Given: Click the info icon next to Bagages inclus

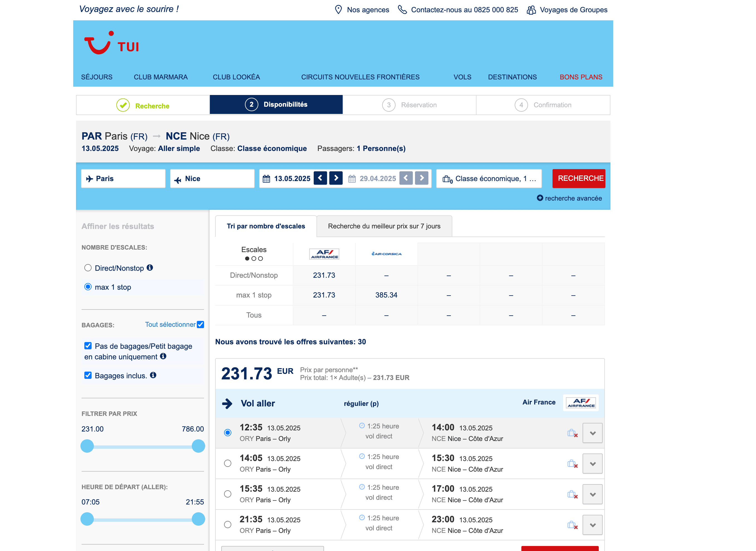Looking at the screenshot, I should tap(153, 375).
